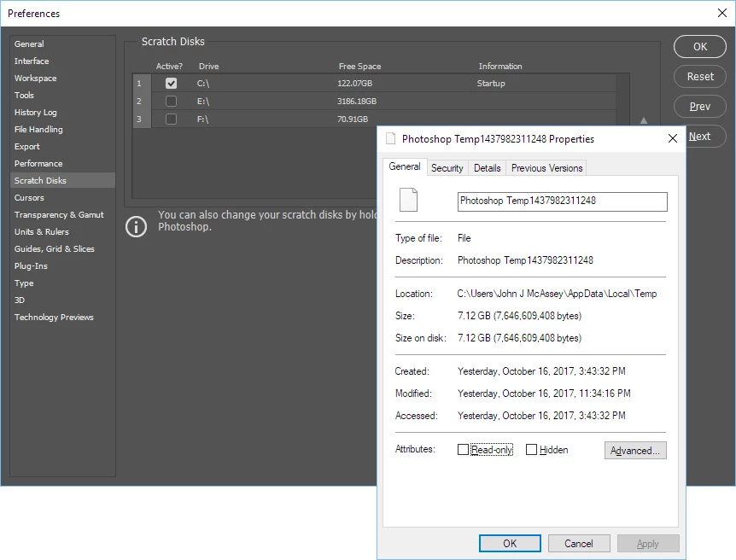Toggle the Hidden attribute checkbox

(x=531, y=450)
